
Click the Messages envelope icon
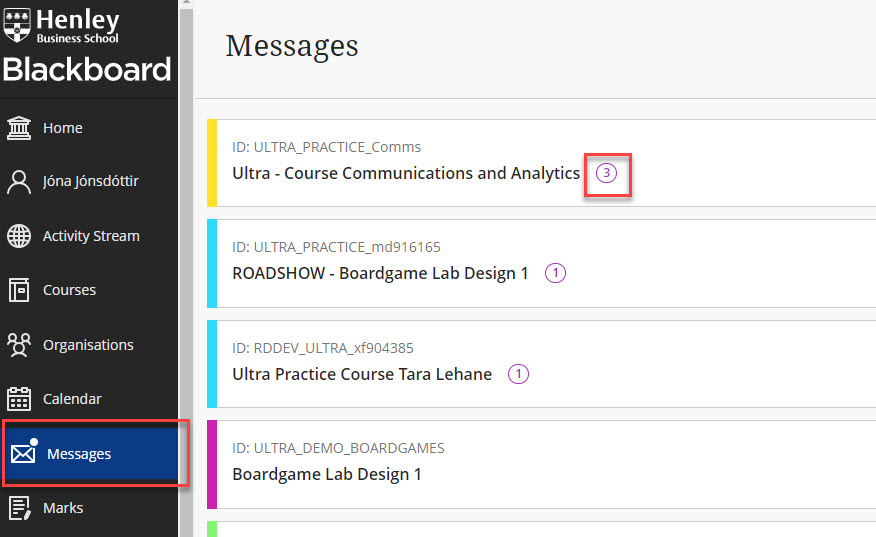coord(24,452)
